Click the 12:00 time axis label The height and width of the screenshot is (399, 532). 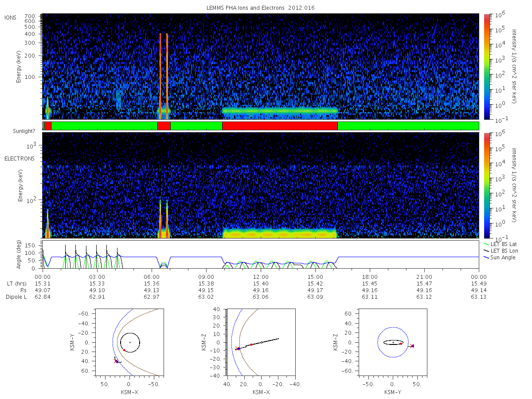pos(261,277)
